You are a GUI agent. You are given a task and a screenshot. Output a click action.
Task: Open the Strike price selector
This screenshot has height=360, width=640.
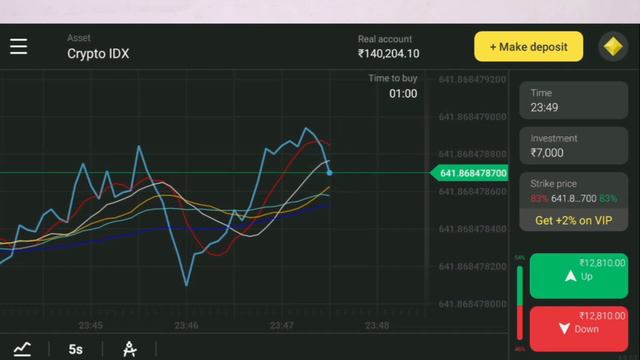[573, 191]
